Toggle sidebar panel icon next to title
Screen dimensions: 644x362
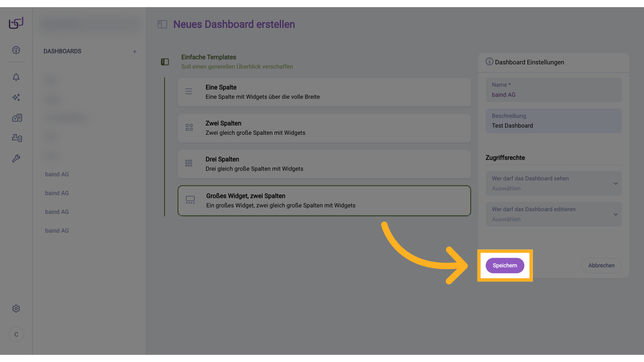[x=162, y=24]
